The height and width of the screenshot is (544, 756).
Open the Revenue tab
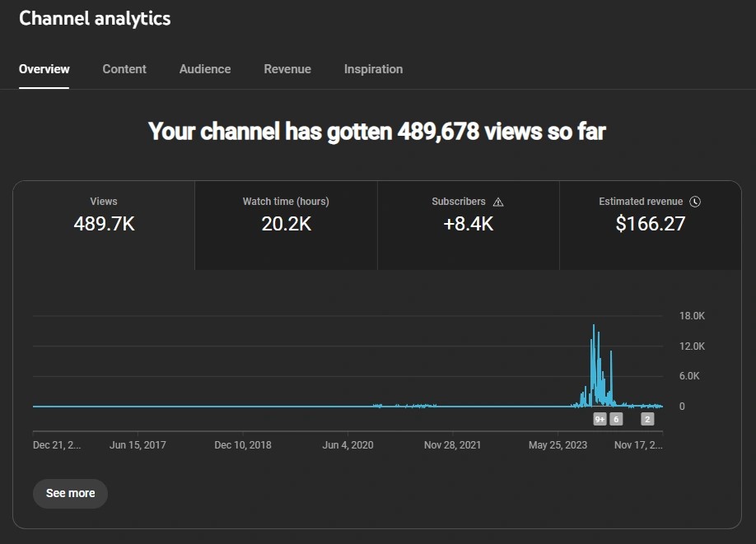(x=287, y=69)
